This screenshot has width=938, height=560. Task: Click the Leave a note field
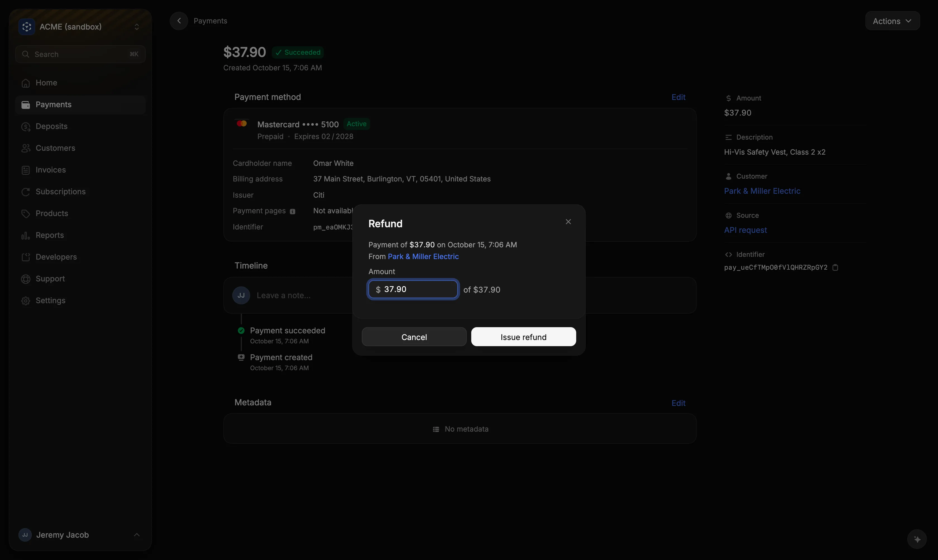(283, 295)
